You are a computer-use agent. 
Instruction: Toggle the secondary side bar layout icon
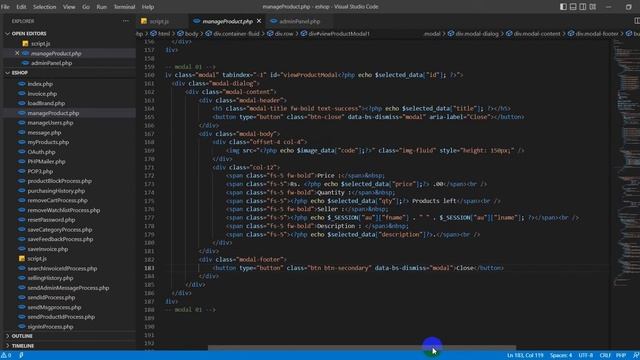[x=583, y=7]
